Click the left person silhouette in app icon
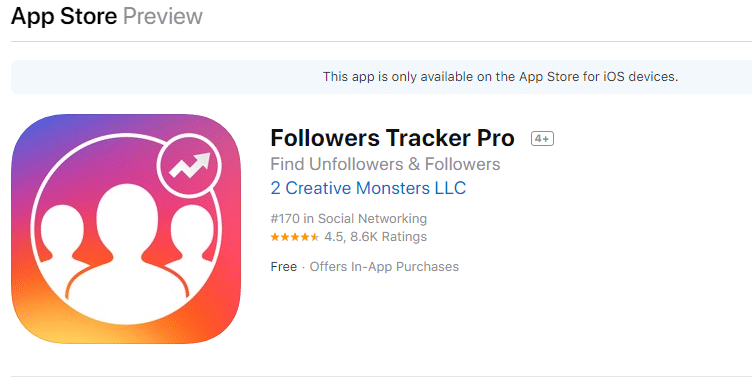 pos(62,234)
